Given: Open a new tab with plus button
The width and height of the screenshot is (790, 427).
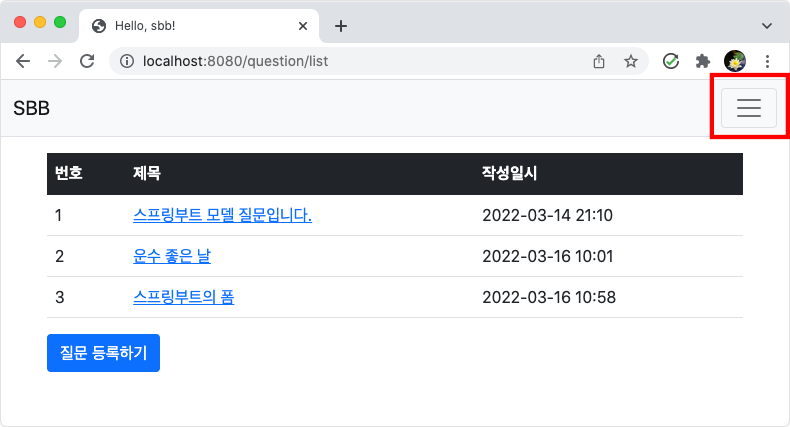Looking at the screenshot, I should click(341, 26).
